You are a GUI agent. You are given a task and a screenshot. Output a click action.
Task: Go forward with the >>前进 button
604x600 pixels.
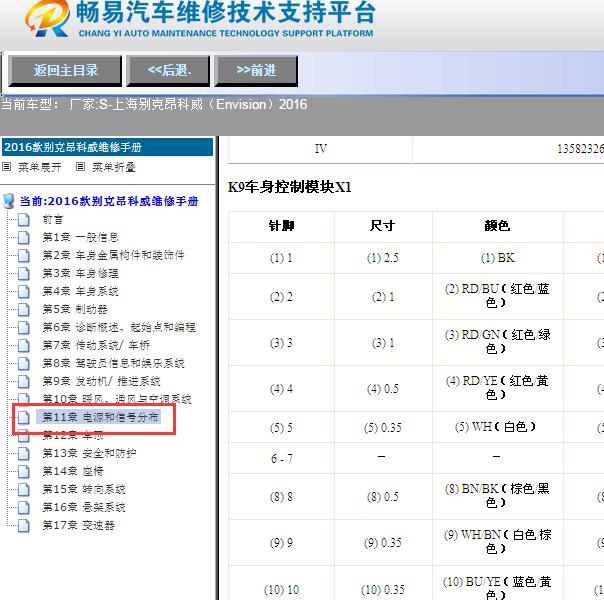(x=256, y=70)
